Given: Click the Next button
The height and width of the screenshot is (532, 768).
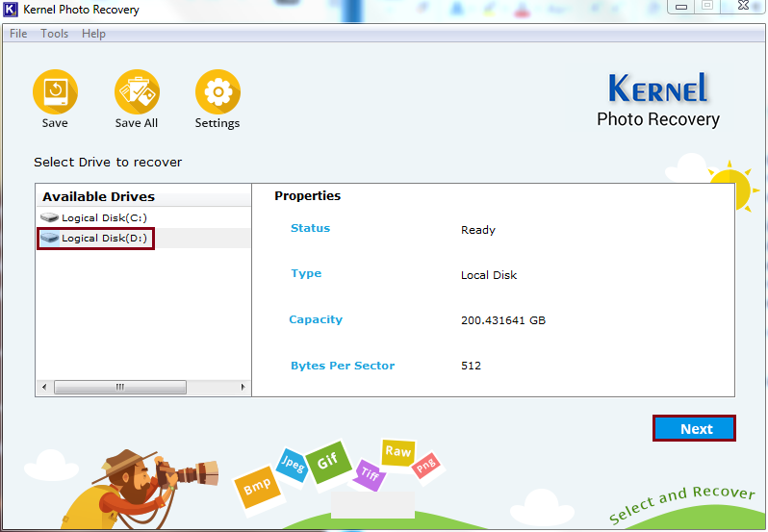Looking at the screenshot, I should 694,429.
